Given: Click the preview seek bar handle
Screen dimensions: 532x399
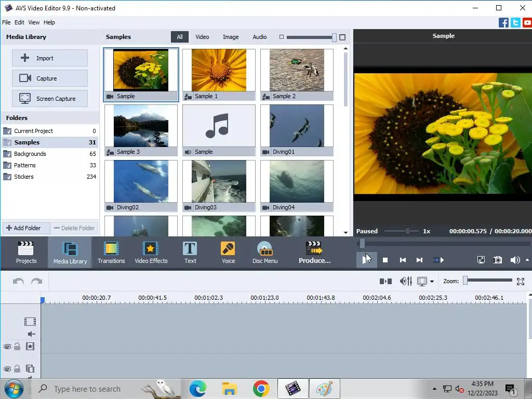Looking at the screenshot, I should click(362, 243).
